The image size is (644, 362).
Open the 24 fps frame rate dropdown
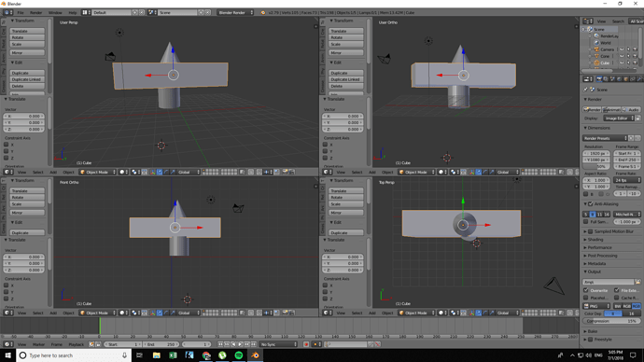pyautogui.click(x=627, y=180)
